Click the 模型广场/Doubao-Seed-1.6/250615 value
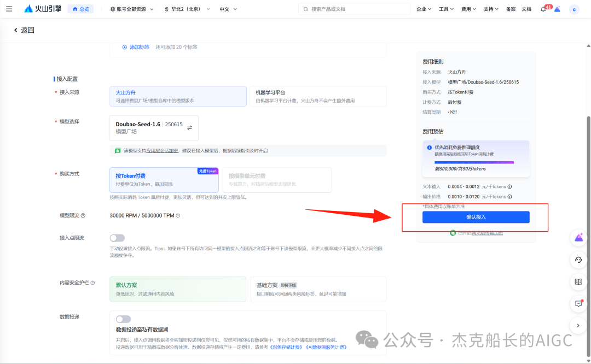Viewport: 591px width, 364px height. (x=483, y=82)
